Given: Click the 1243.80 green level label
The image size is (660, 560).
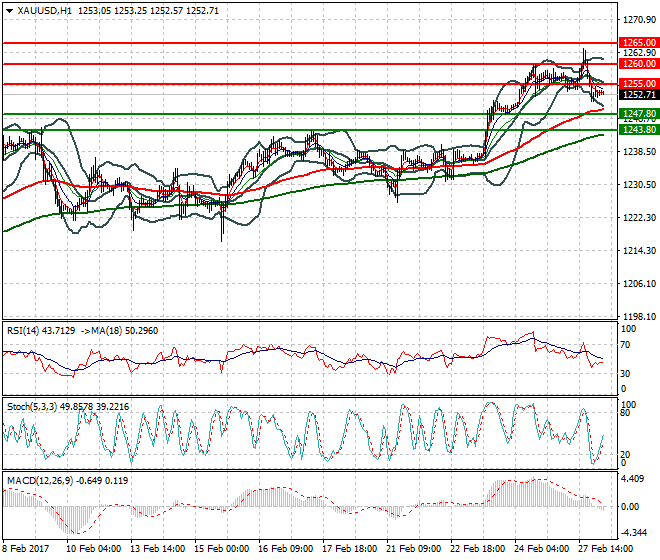Looking at the screenshot, I should [639, 130].
